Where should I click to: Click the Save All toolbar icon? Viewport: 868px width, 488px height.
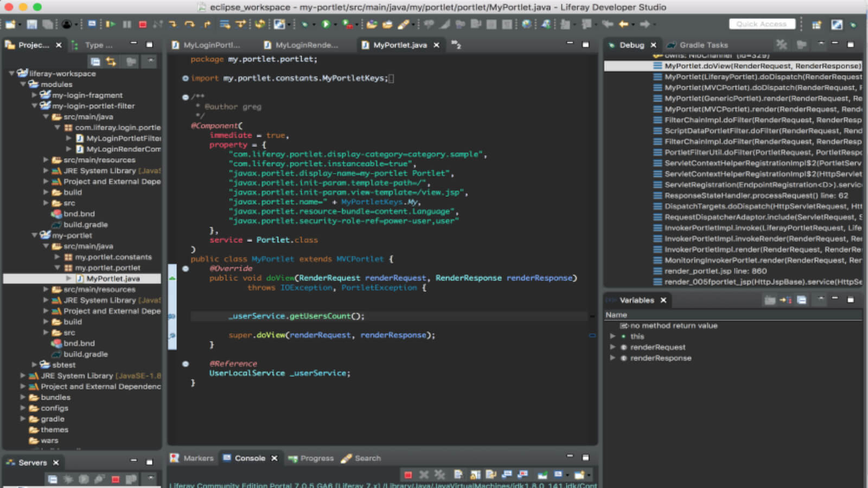[x=48, y=24]
